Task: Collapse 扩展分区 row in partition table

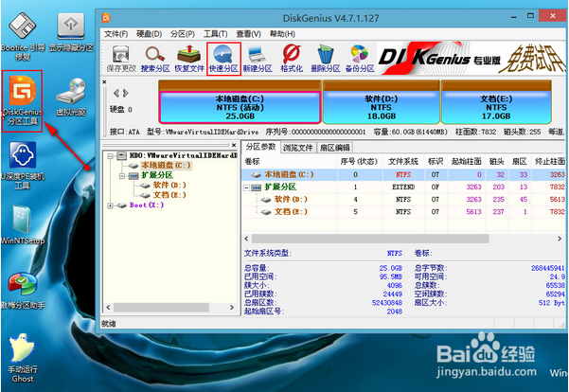Action: 247,187
